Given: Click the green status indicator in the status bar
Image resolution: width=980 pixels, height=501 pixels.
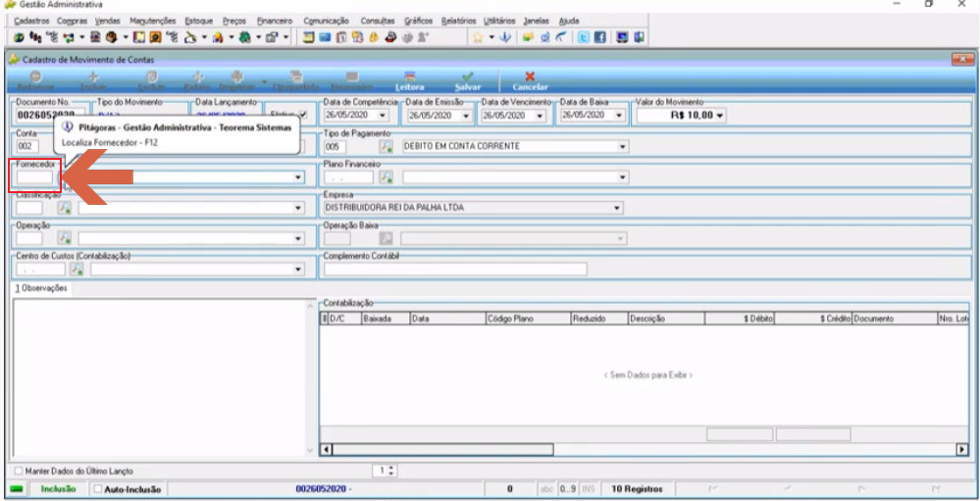Looking at the screenshot, I should 17,489.
